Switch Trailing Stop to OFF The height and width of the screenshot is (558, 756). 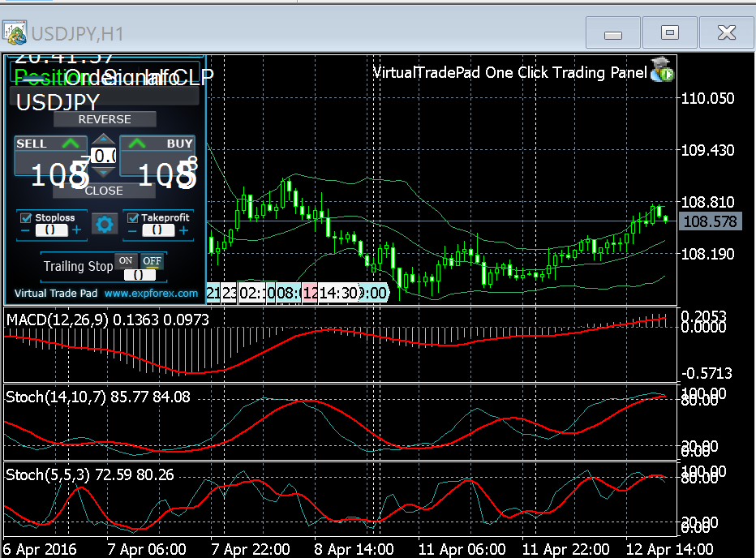(x=152, y=260)
